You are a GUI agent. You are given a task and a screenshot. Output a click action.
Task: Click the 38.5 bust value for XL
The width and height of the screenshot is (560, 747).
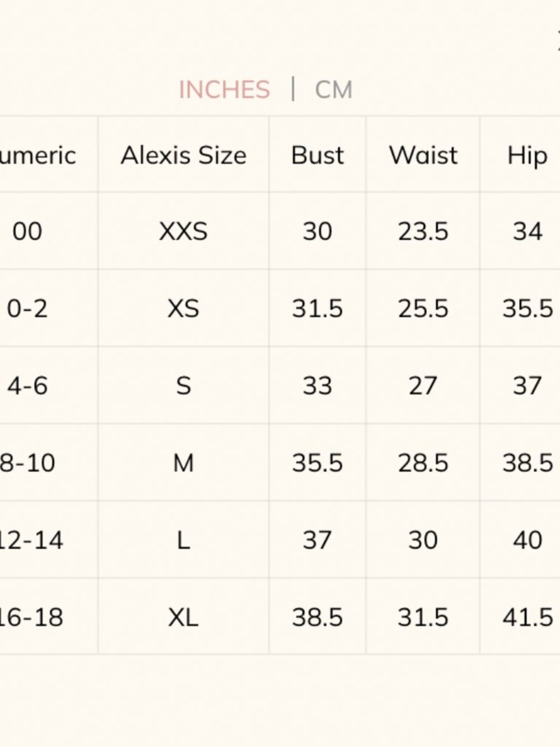(x=317, y=618)
